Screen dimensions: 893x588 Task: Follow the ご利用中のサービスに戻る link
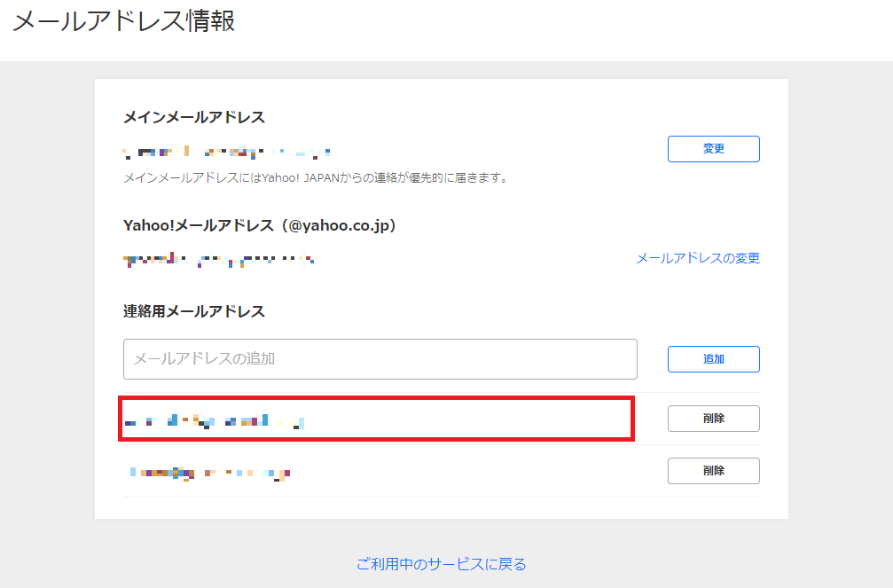click(441, 564)
